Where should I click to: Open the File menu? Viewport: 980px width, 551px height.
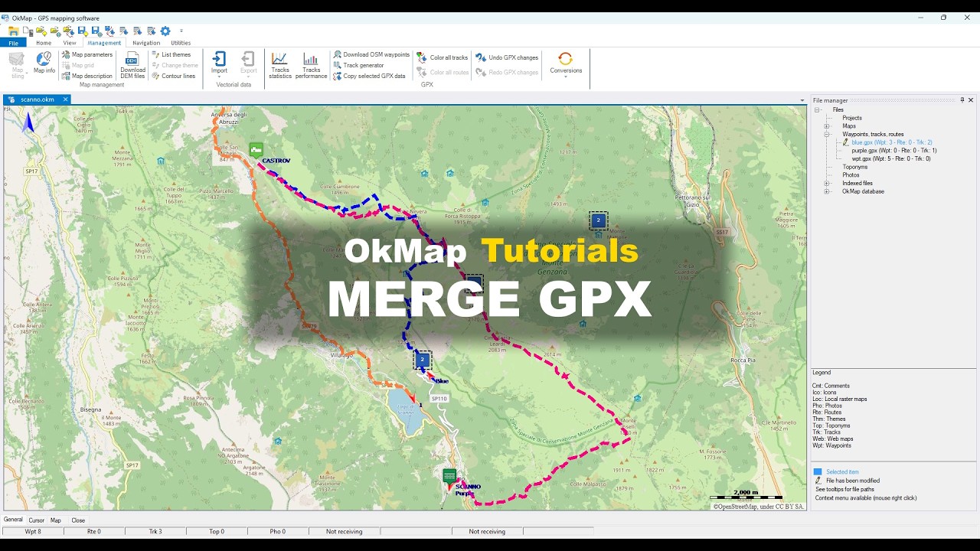[x=13, y=43]
